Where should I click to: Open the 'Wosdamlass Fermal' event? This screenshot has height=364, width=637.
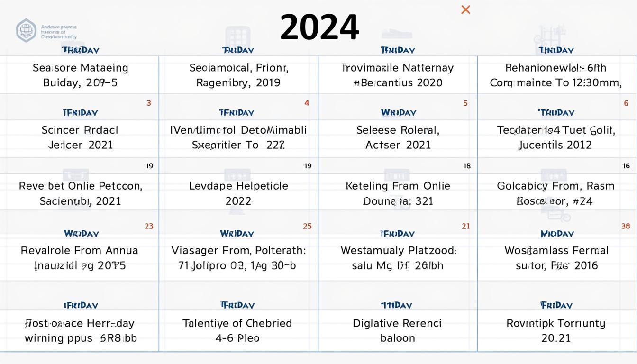tap(556, 258)
